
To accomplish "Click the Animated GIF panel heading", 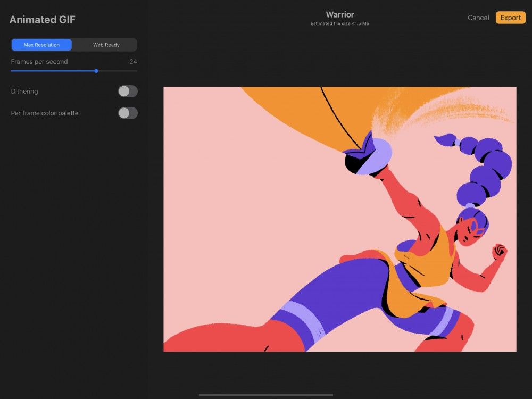I will [x=42, y=19].
